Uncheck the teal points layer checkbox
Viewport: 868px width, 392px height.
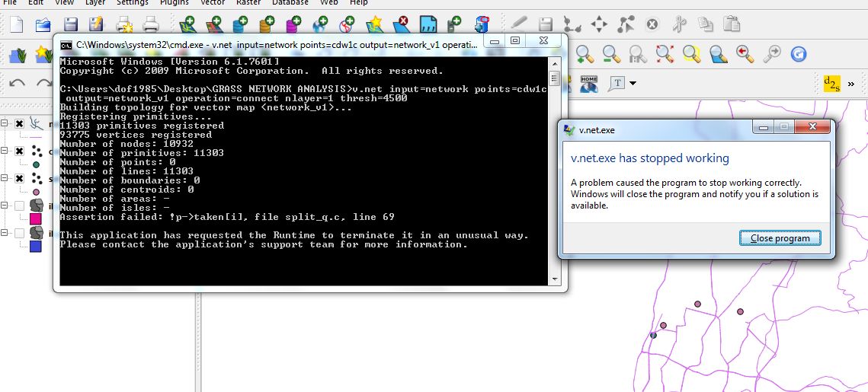point(19,151)
